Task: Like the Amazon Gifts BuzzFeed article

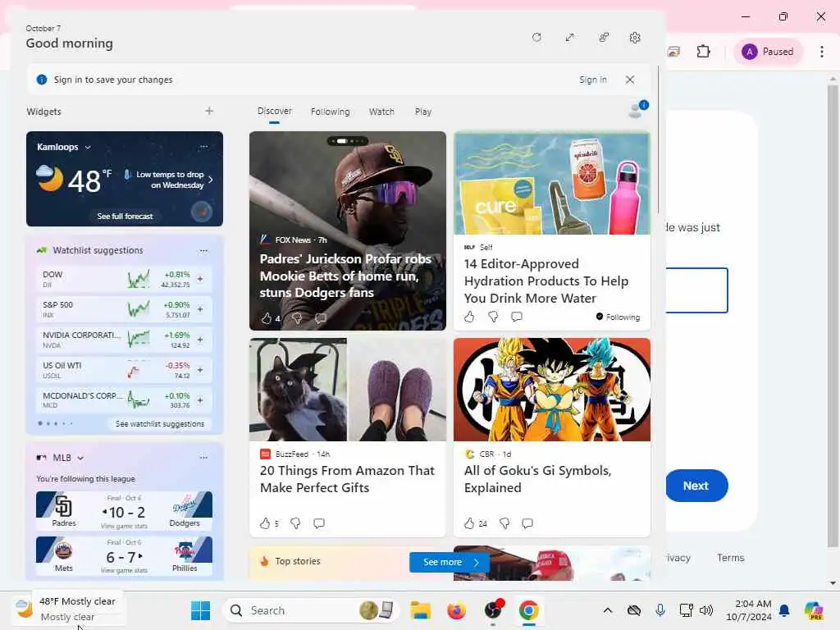Action: click(x=265, y=523)
